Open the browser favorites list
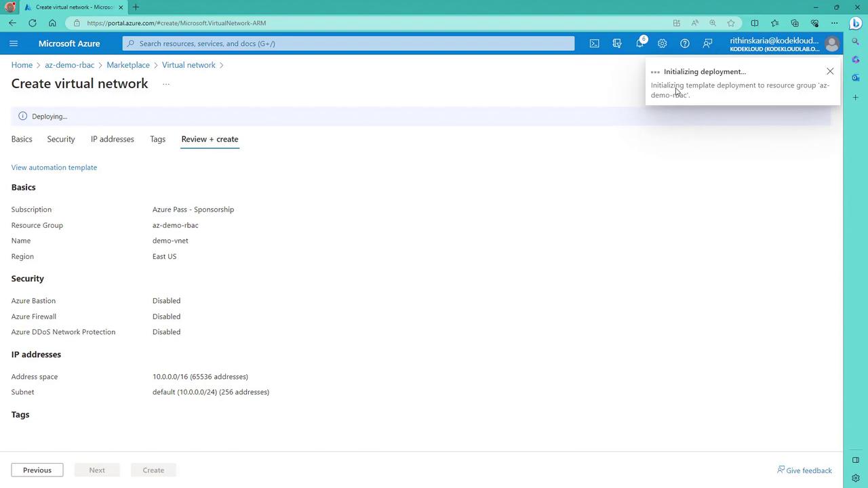This screenshot has height=488, width=868. [775, 23]
